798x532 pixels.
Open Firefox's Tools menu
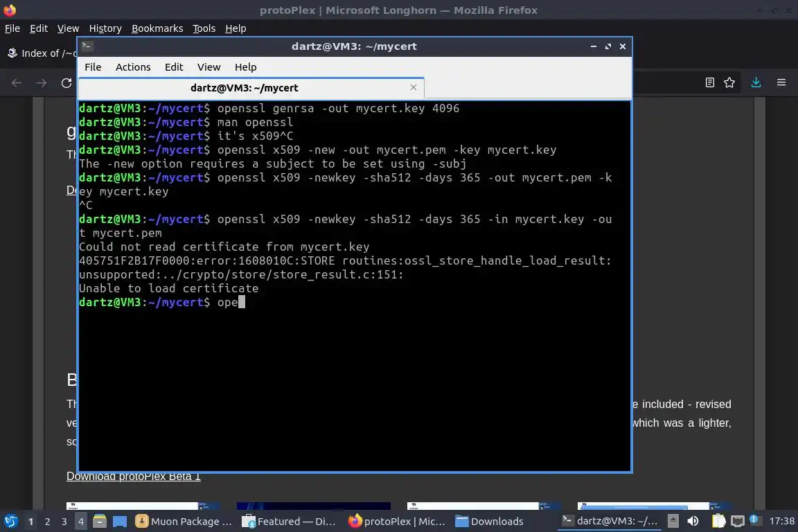tap(204, 28)
